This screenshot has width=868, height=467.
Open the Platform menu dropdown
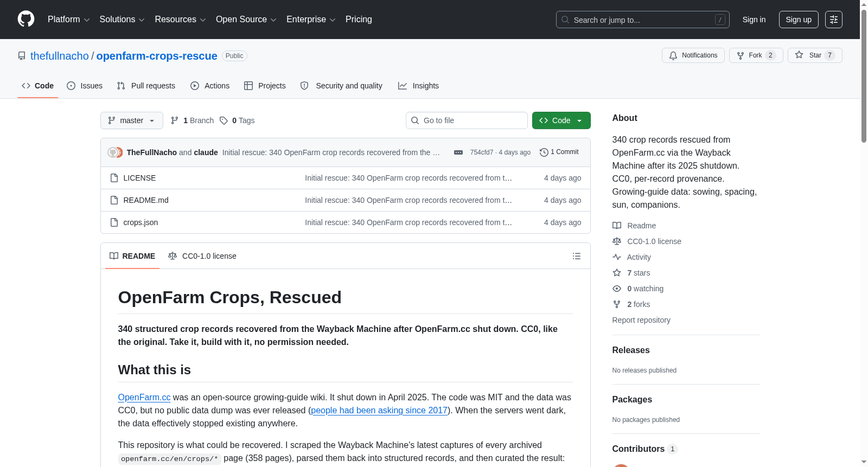click(68, 20)
